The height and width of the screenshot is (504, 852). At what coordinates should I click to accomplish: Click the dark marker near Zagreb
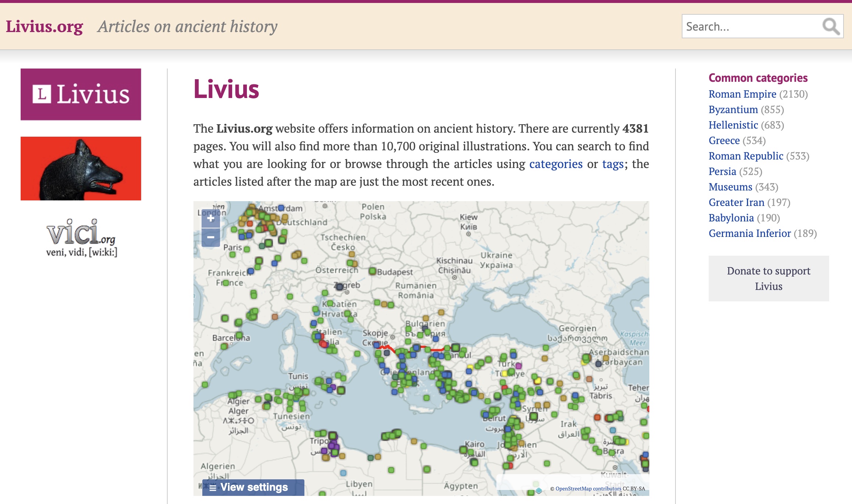(x=339, y=287)
